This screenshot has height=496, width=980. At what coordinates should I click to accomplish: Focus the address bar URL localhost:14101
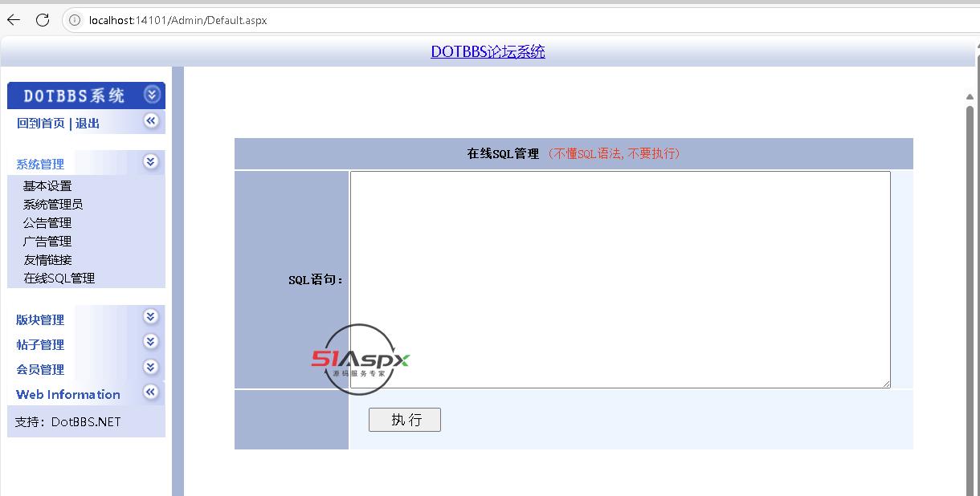point(178,20)
